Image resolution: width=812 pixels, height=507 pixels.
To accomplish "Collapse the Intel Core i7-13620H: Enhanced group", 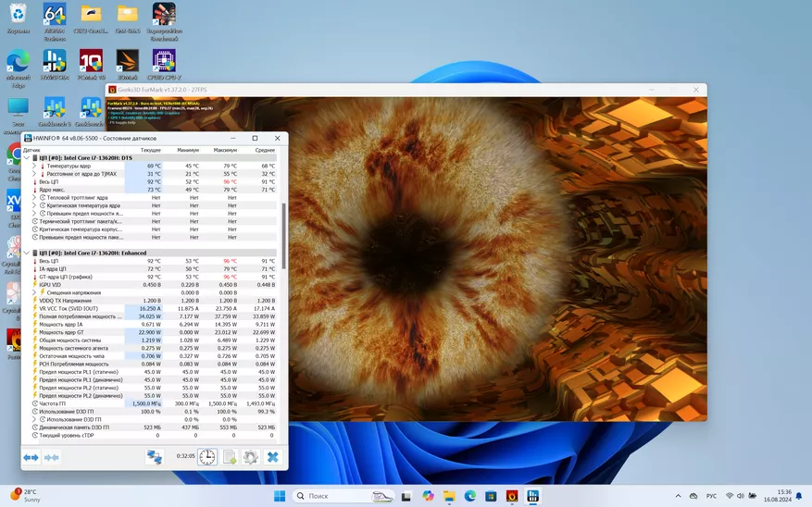I will pyautogui.click(x=27, y=253).
